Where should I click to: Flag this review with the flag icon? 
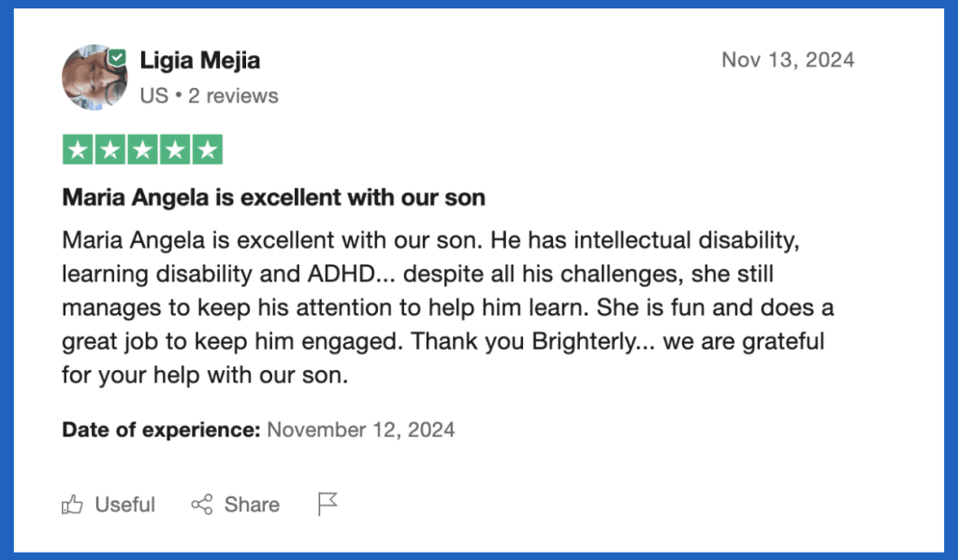[x=327, y=504]
